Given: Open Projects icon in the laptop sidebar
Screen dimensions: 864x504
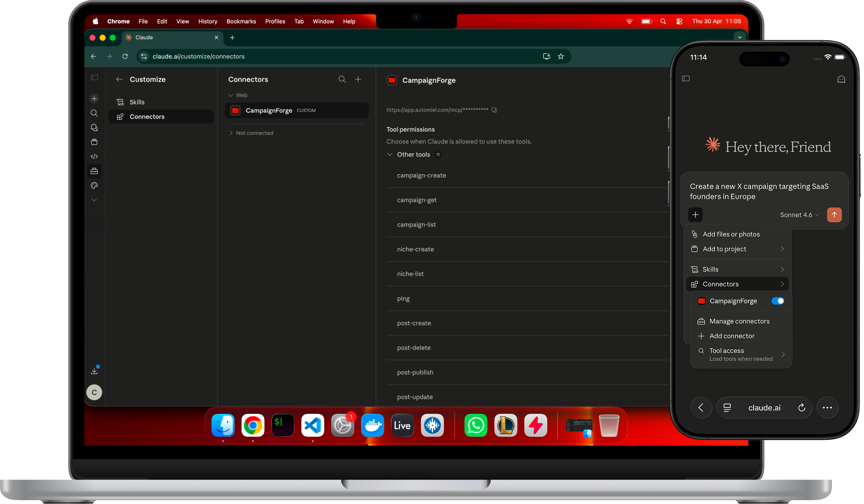Looking at the screenshot, I should (94, 142).
